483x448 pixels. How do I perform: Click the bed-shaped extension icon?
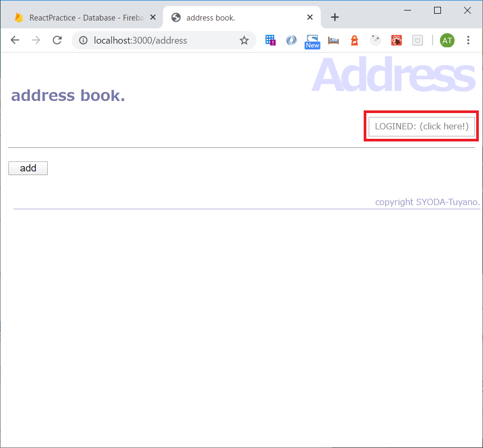[333, 40]
